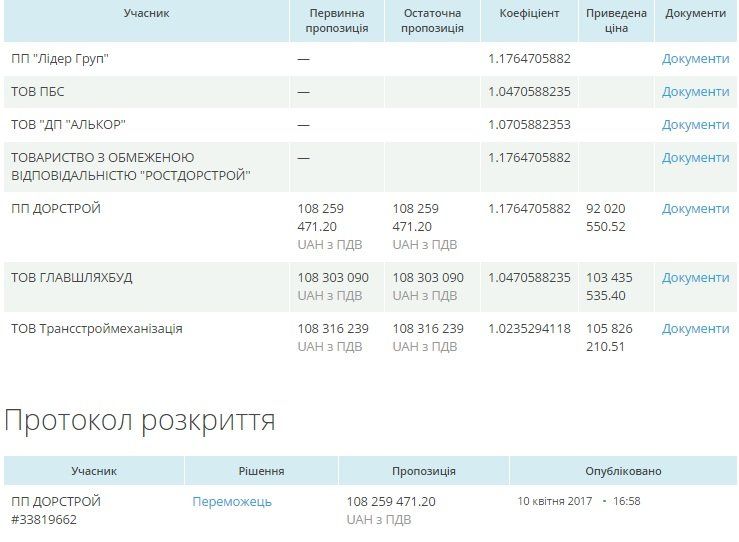Click Трансстроймеханізація initial bid 108 316 239
This screenshot has height=542, width=739.
[333, 329]
